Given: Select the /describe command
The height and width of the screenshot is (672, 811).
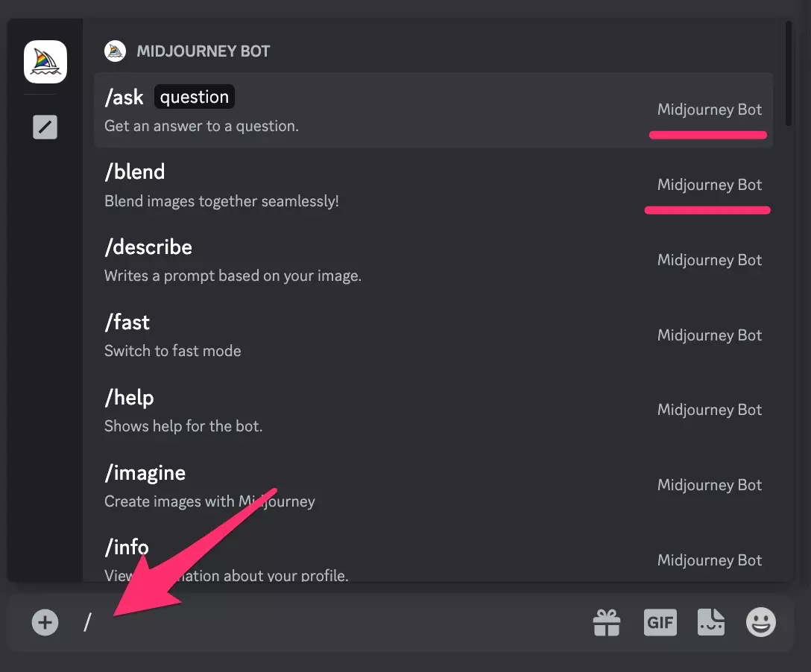Looking at the screenshot, I should point(433,260).
